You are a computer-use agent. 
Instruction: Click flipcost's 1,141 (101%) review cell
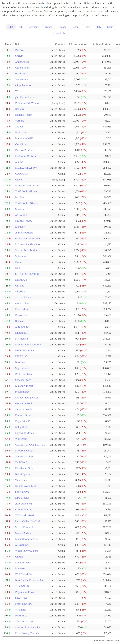pyautogui.click(x=81, y=321)
